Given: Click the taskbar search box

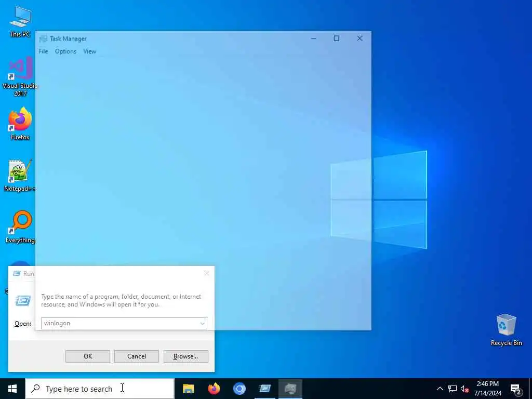Looking at the screenshot, I should click(x=100, y=389).
